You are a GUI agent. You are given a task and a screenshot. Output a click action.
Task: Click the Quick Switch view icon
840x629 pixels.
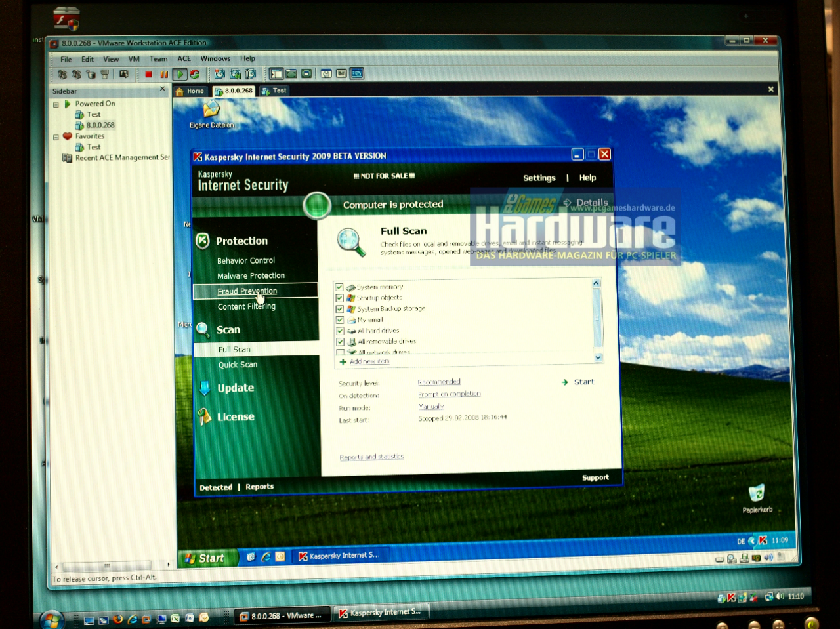click(291, 74)
